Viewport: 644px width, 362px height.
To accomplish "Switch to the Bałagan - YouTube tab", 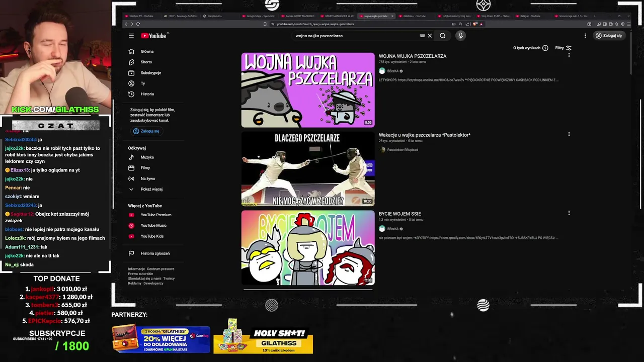I will [x=532, y=16].
